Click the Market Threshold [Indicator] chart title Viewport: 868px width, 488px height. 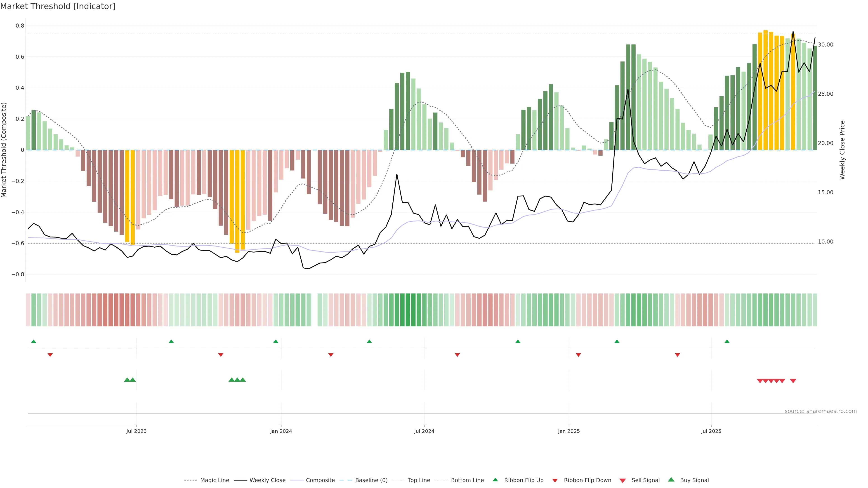point(58,6)
